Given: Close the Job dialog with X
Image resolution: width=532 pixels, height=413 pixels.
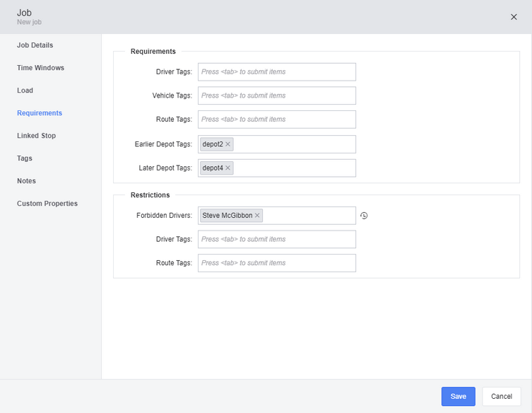Looking at the screenshot, I should coord(514,17).
